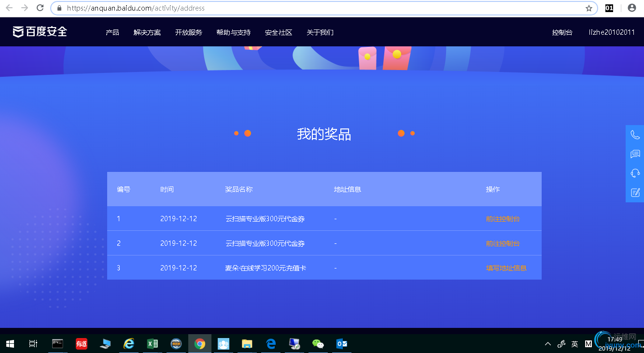Launch 有道 dictionary from taskbar
Viewport: 644px width, 353px height.
81,344
